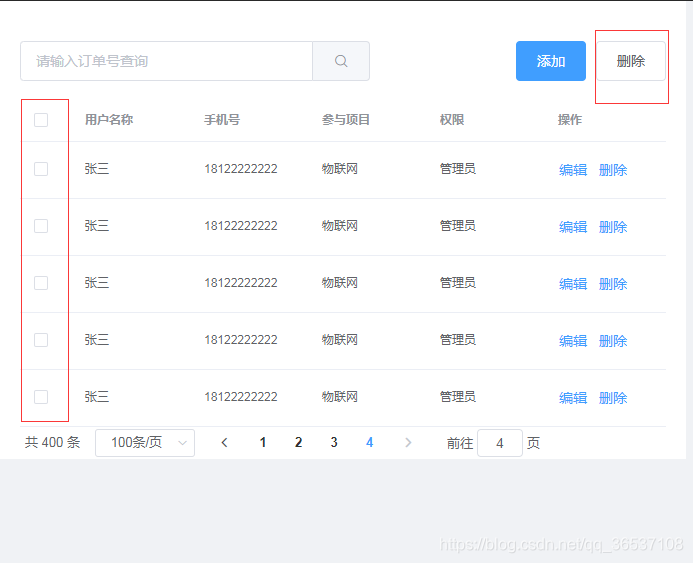Check the fourth 张三 row checkbox

pos(41,340)
